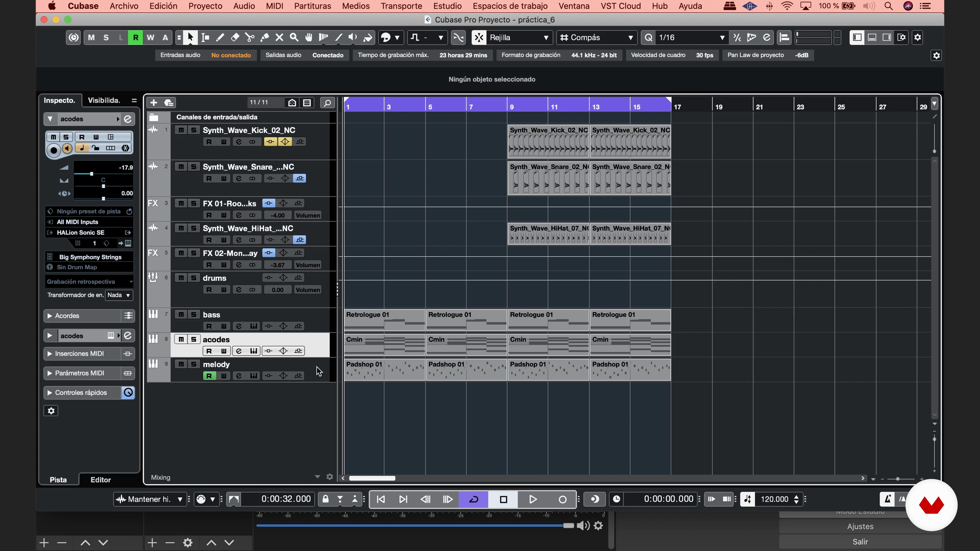Mute the Synth_Wave_Kick_02_NC track
Viewport: 980px width, 551px height.
coord(181,130)
